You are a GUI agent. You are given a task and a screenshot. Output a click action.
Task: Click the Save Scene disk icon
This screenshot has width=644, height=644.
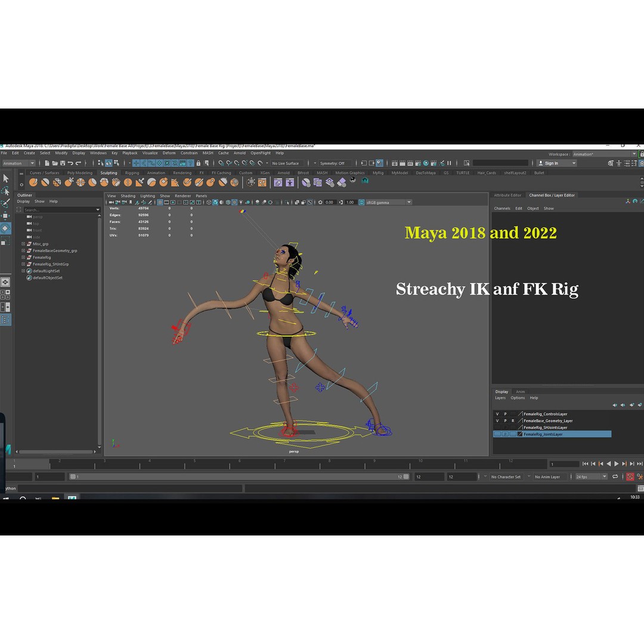63,163
